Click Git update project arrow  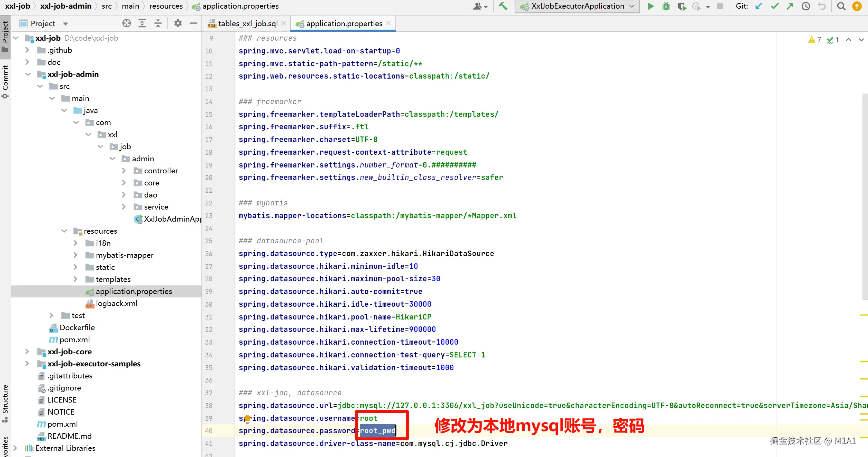tap(759, 6)
